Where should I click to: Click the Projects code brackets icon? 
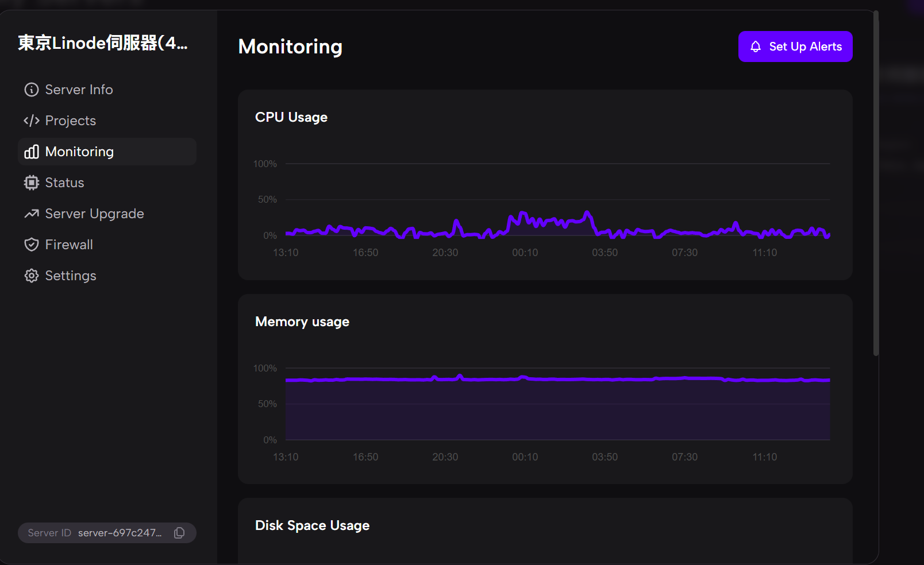(x=31, y=121)
